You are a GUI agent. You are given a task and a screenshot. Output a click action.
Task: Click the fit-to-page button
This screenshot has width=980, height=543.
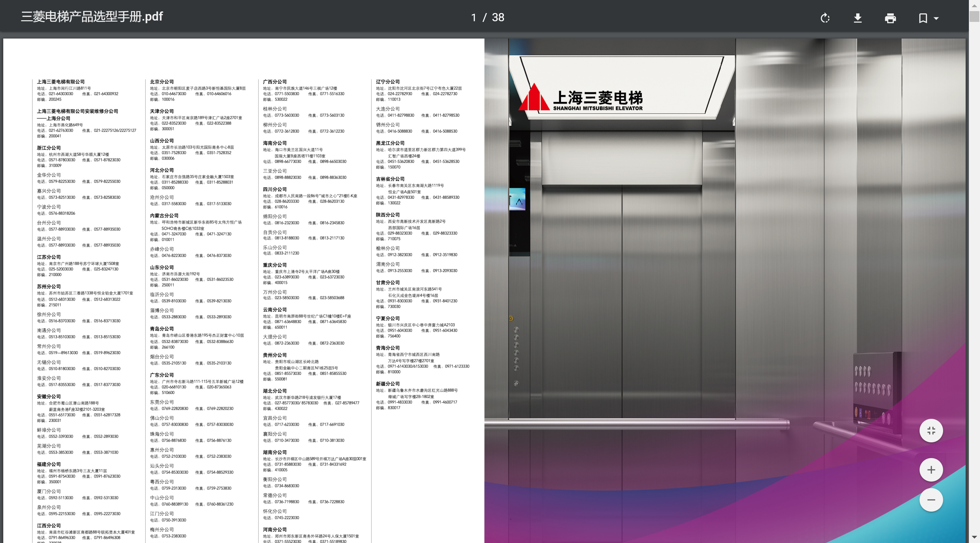coord(931,430)
